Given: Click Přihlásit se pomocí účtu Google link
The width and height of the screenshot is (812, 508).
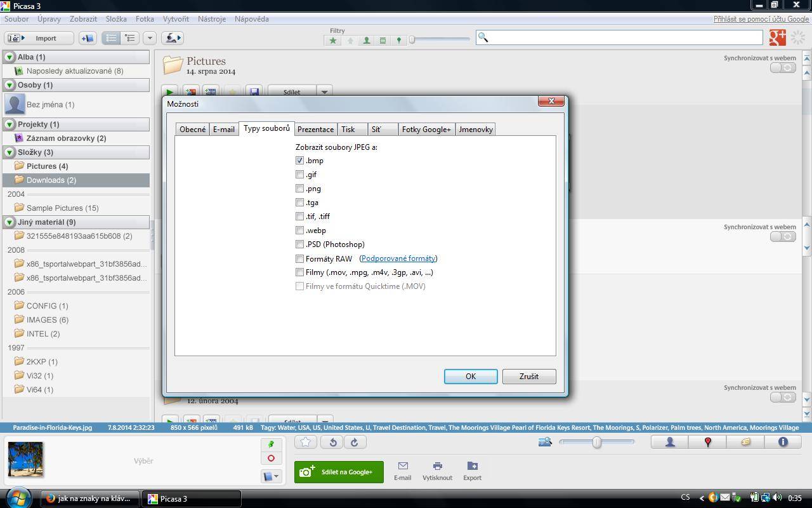Looking at the screenshot, I should point(761,19).
